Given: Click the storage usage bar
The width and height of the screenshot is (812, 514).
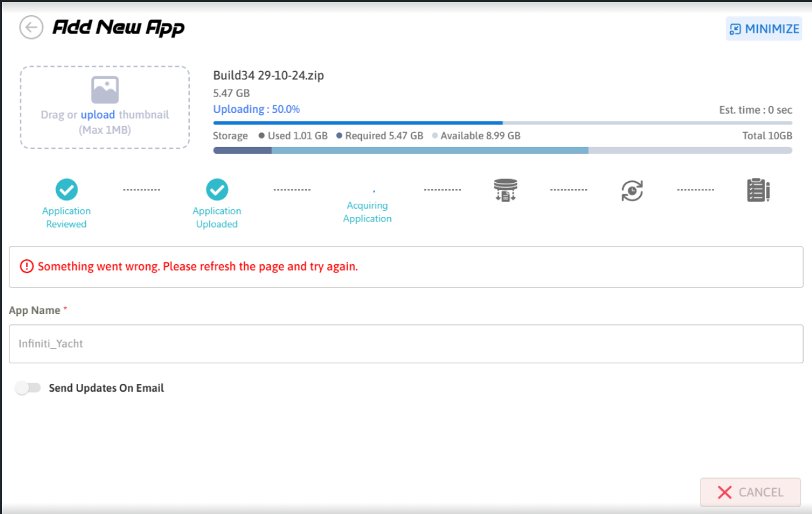Looking at the screenshot, I should (502, 150).
